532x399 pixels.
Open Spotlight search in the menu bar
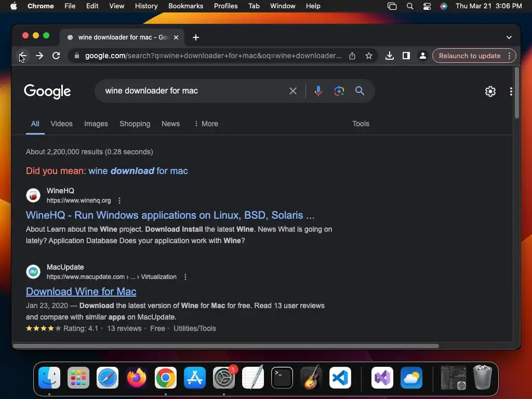point(410,6)
